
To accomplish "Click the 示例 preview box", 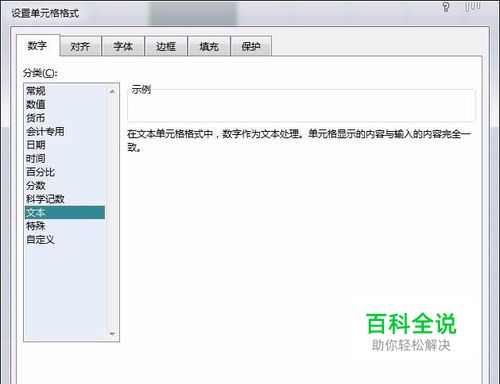I will coord(301,105).
